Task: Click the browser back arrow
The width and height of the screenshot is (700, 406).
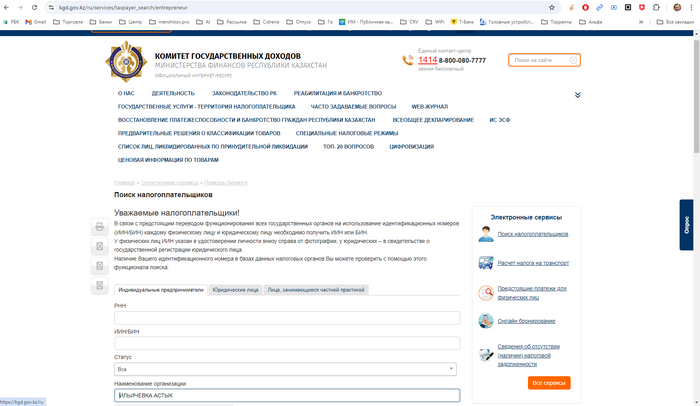Action: click(6, 8)
